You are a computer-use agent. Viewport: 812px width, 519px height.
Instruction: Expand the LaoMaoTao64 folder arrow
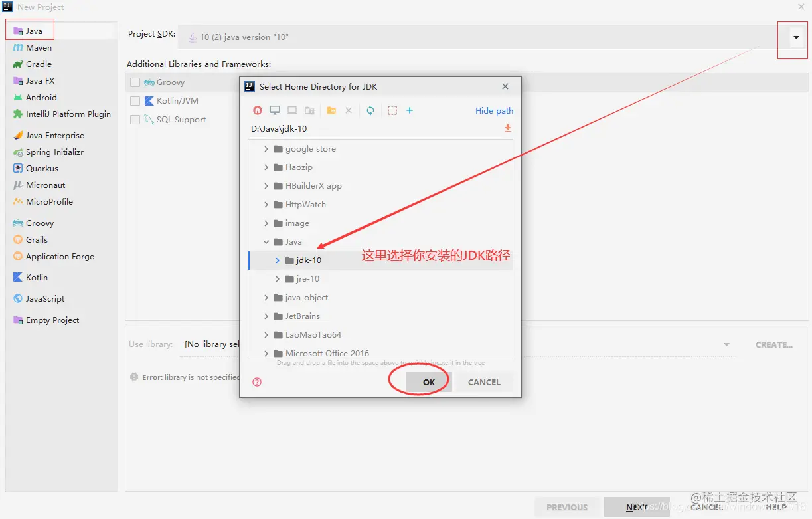pyautogui.click(x=266, y=335)
